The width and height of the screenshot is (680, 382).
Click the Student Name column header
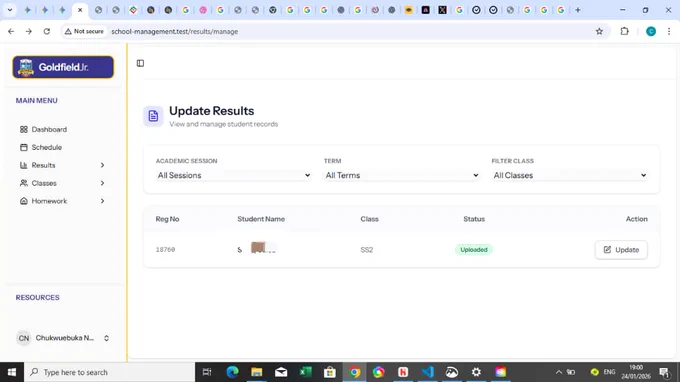coord(261,219)
